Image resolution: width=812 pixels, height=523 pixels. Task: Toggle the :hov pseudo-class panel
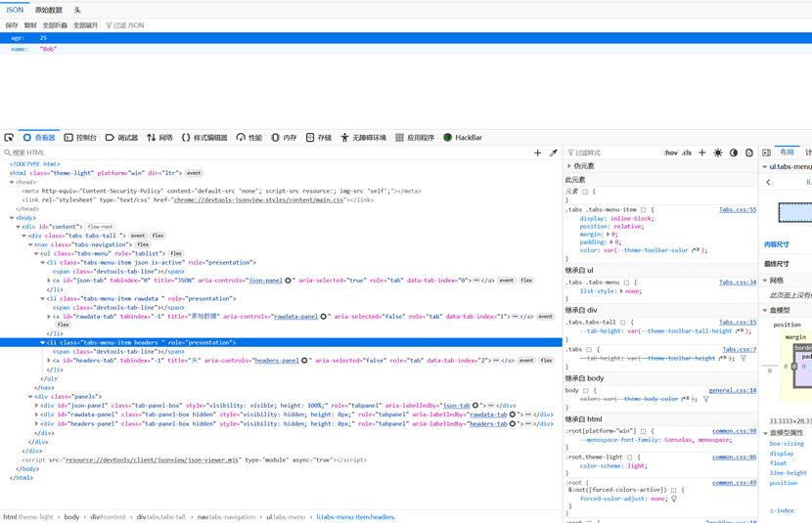(x=670, y=153)
